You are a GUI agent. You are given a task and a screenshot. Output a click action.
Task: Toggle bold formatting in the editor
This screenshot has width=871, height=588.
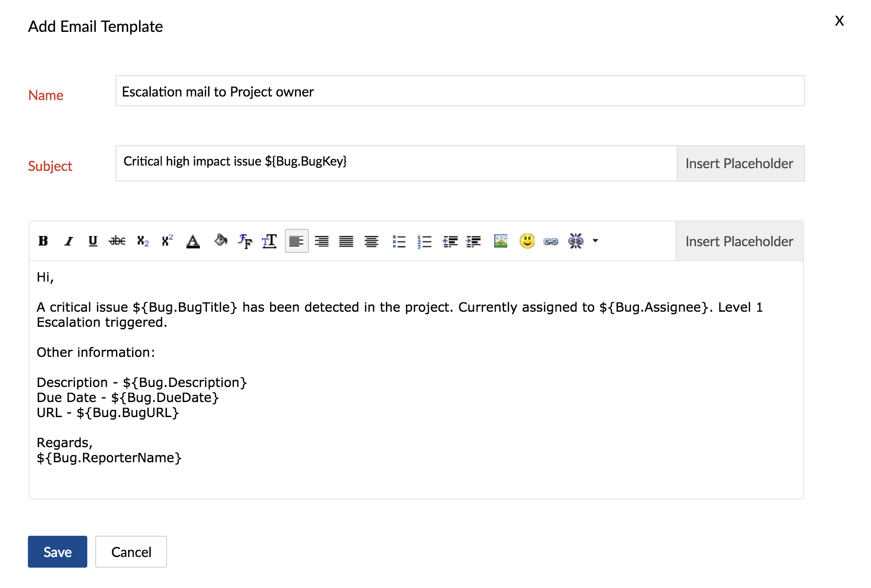coord(43,241)
